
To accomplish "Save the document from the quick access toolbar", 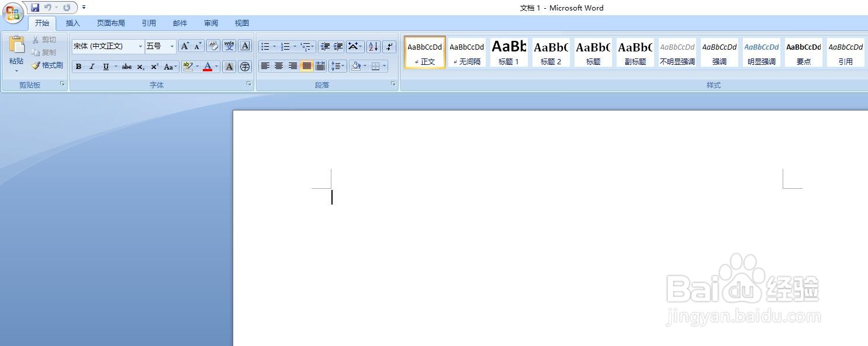I will point(35,8).
